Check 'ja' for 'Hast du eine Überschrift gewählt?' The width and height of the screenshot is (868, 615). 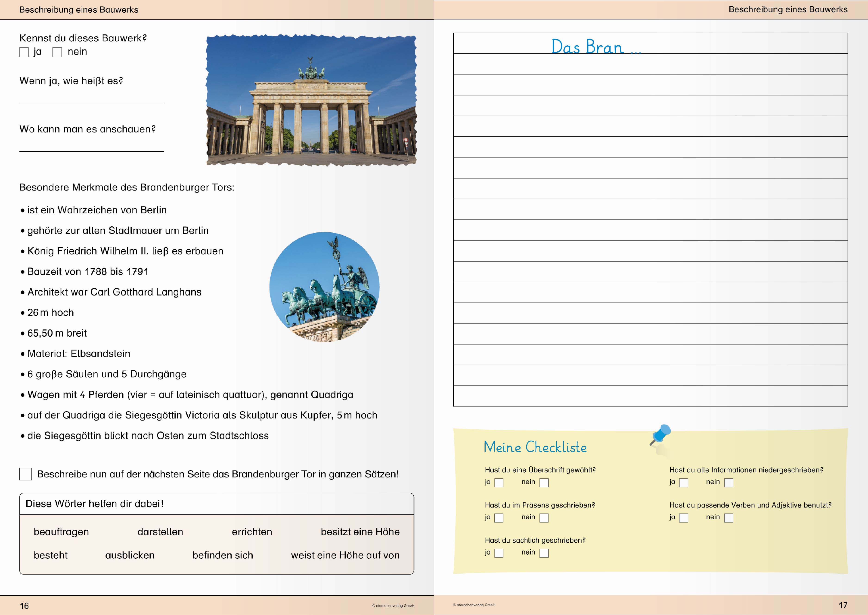[499, 483]
